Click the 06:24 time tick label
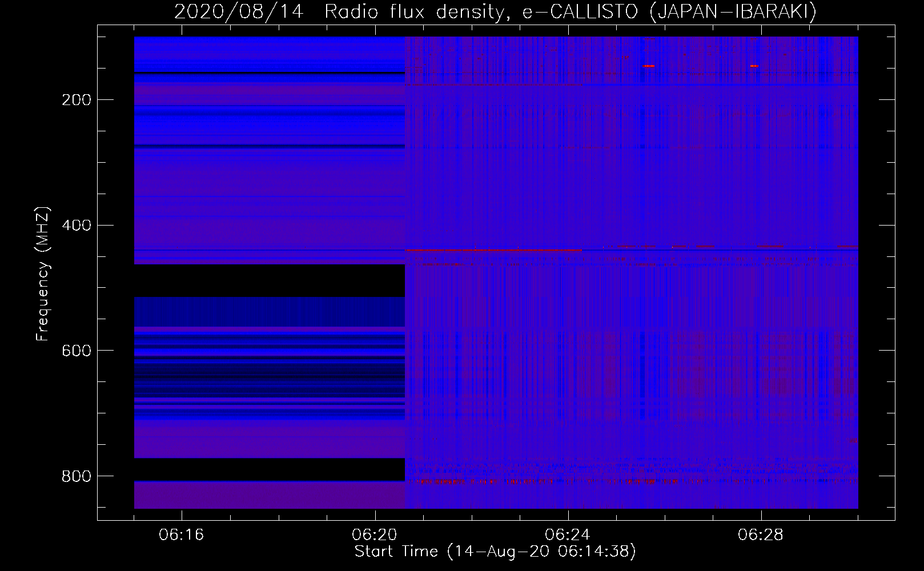This screenshot has width=924, height=571. 567,534
